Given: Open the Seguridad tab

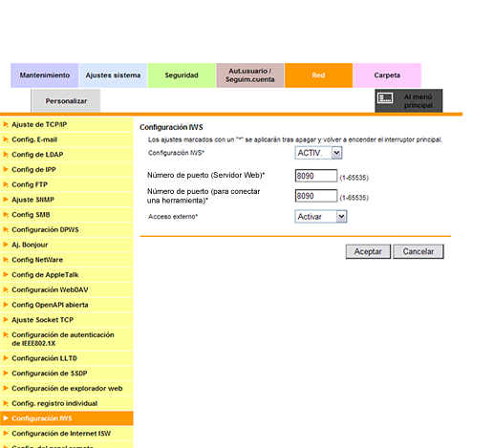Looking at the screenshot, I should point(182,75).
